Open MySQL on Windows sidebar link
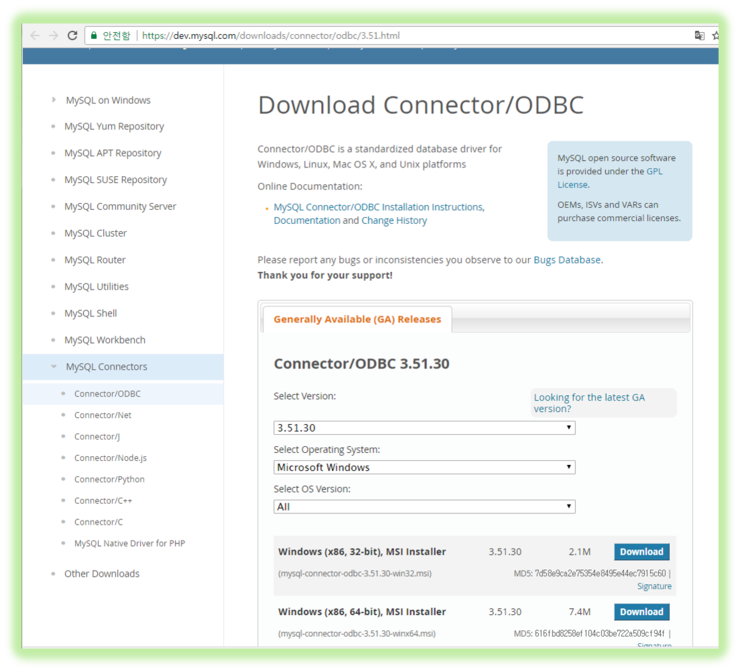 [108, 100]
